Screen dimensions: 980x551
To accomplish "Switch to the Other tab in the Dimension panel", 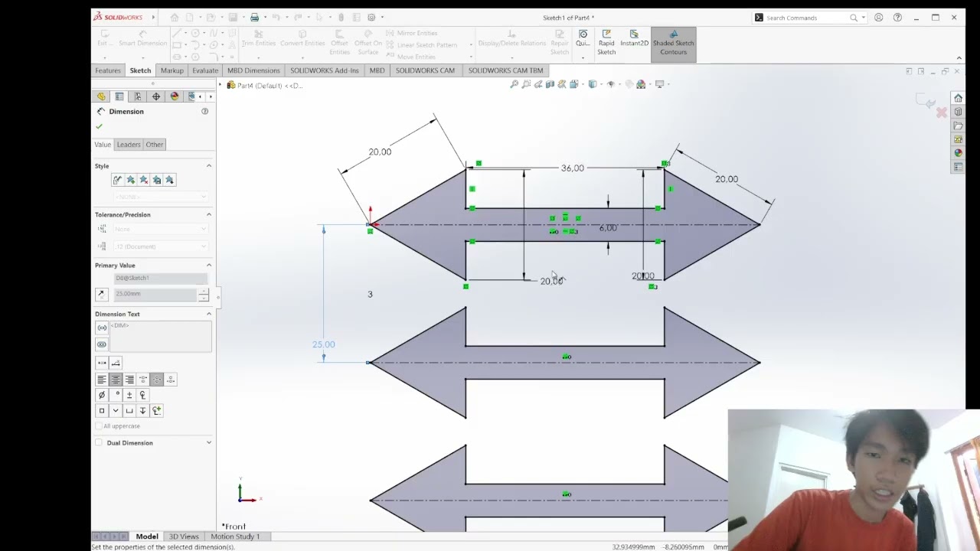I will pyautogui.click(x=155, y=145).
